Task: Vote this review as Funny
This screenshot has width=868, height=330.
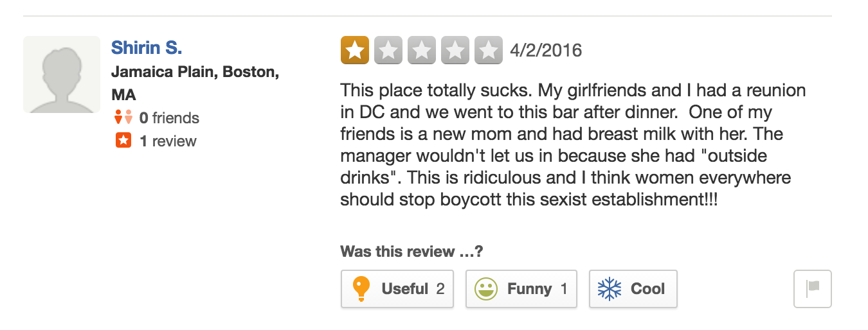Action: [x=521, y=289]
